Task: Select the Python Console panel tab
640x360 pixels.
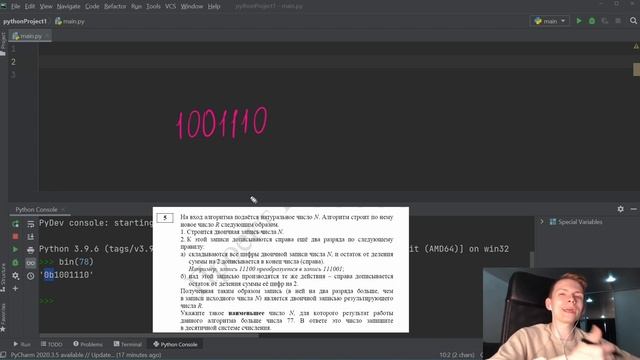Action: [37, 209]
